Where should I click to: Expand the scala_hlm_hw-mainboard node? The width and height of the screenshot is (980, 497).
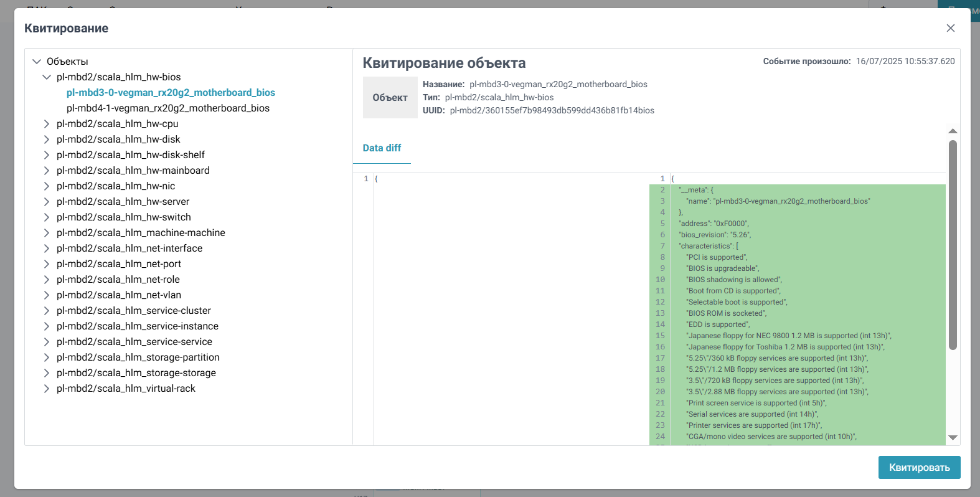point(47,171)
